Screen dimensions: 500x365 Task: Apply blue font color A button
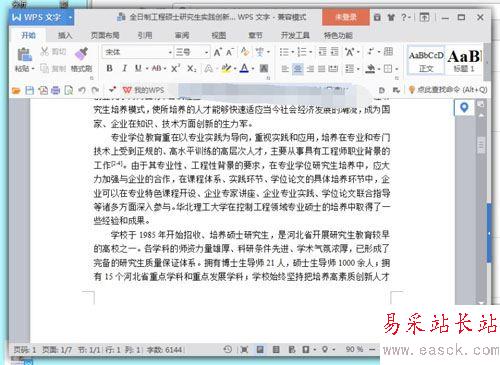tap(244, 69)
